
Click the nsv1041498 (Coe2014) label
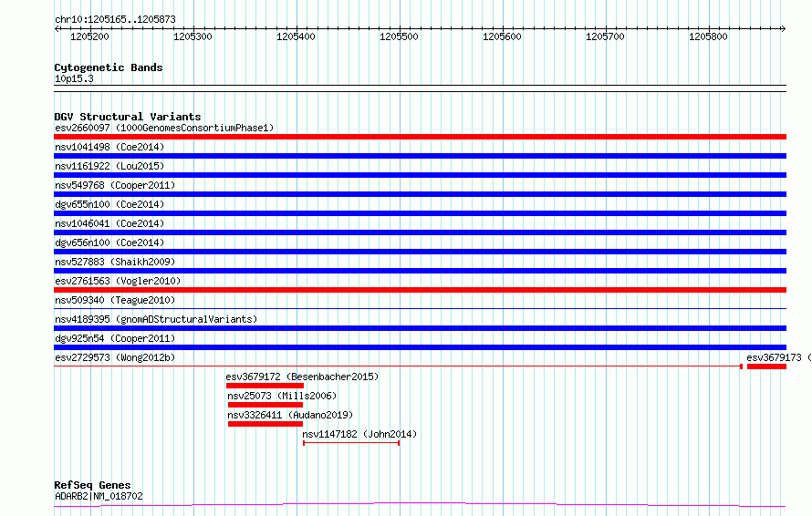pos(109,147)
